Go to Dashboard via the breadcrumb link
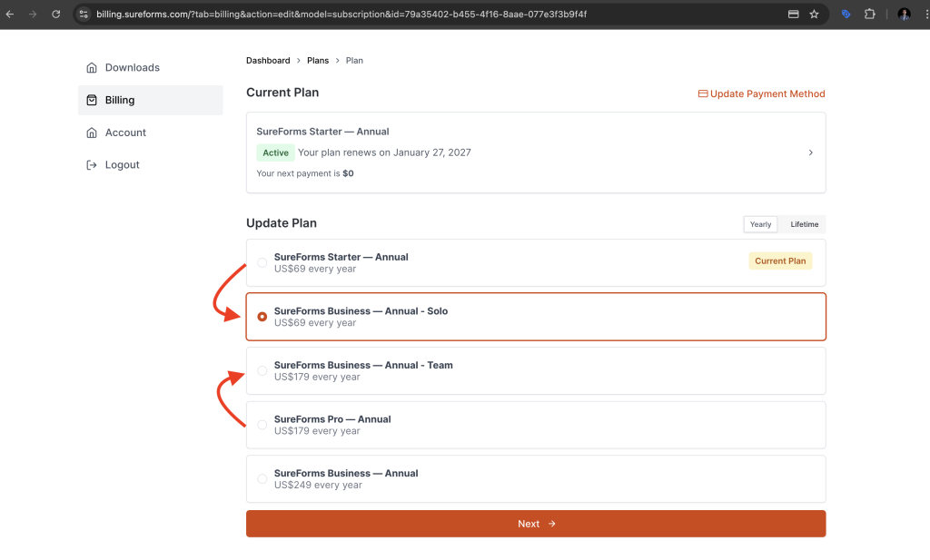 [x=268, y=61]
